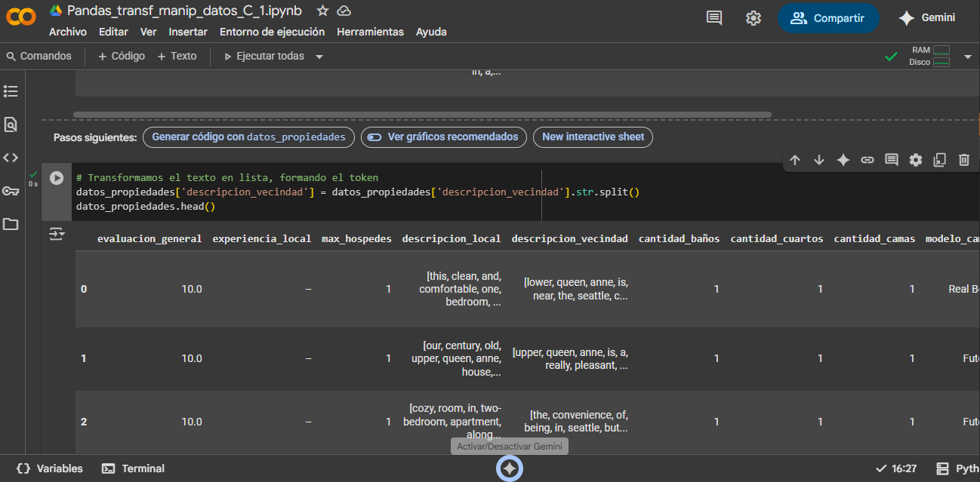Copy link to cell
This screenshot has height=482, width=980.
[868, 160]
